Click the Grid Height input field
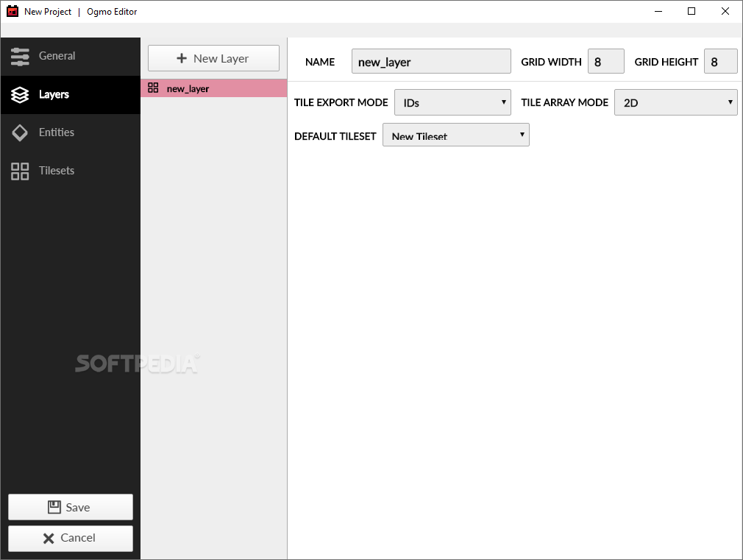This screenshot has width=743, height=560. [721, 61]
